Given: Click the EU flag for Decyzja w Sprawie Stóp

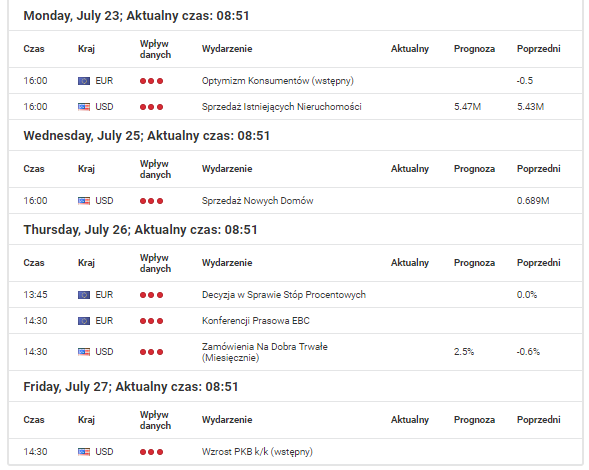Looking at the screenshot, I should point(84,295).
